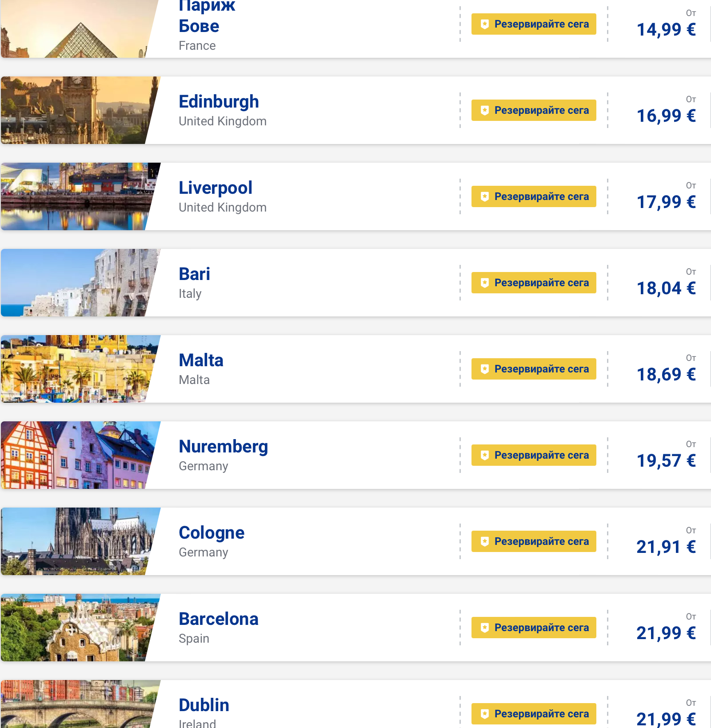Click the badge icon in Bari's reserve button
Screen dimensions: 711x728
pyautogui.click(x=485, y=283)
